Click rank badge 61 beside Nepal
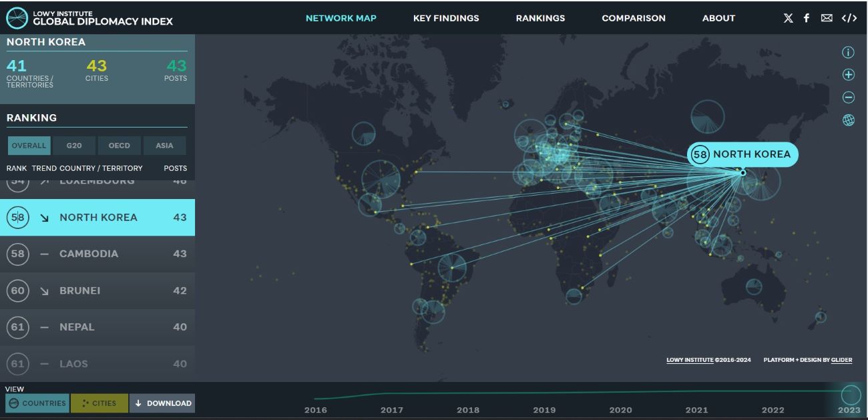 [x=18, y=327]
